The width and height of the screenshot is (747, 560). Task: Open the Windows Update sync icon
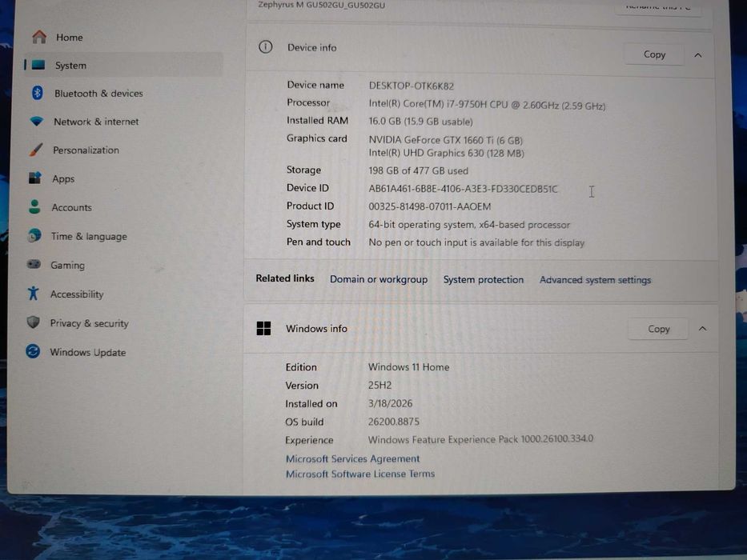[x=33, y=351]
